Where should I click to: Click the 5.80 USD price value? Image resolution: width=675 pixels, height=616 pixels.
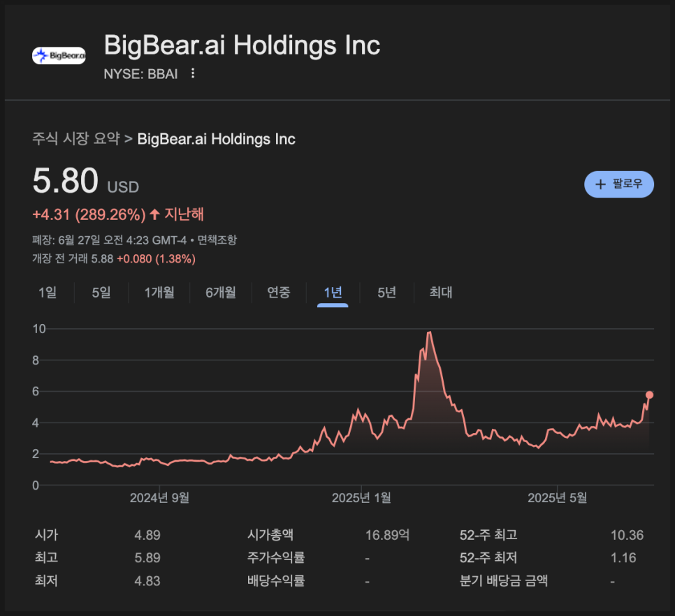tap(86, 181)
